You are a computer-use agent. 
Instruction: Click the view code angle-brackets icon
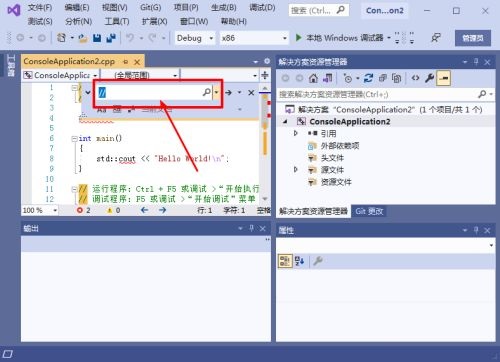coord(415,78)
